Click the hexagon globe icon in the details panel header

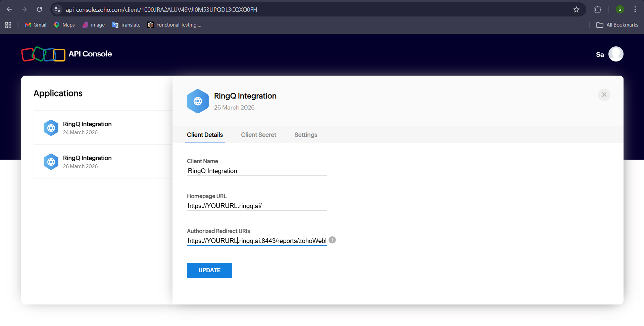[x=198, y=101]
